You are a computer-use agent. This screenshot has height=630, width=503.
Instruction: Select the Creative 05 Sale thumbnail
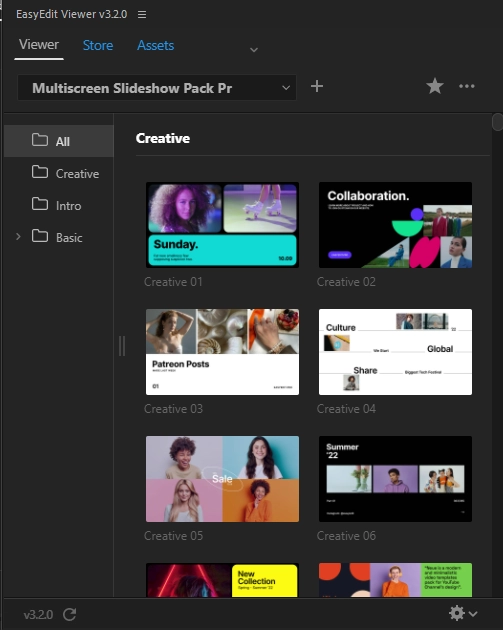(222, 479)
